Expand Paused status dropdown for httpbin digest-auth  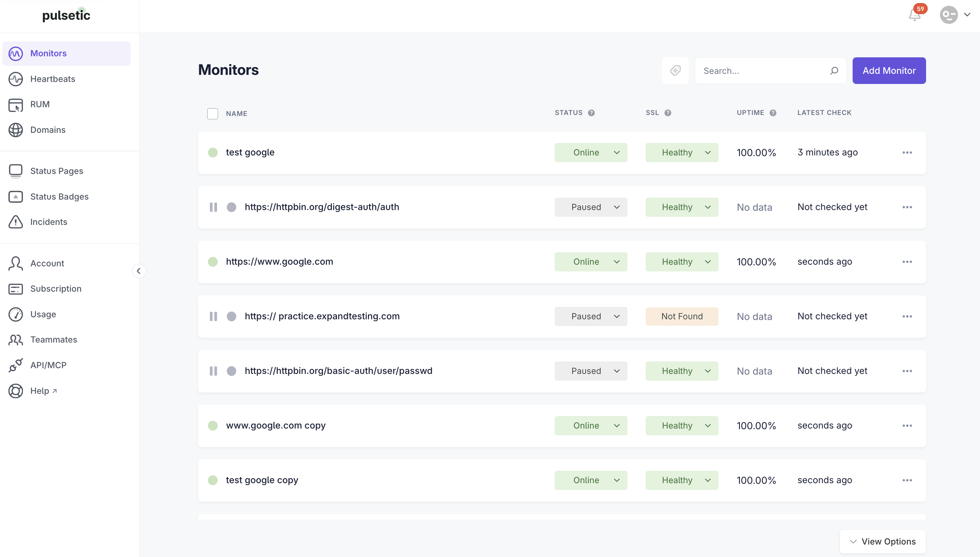[591, 207]
